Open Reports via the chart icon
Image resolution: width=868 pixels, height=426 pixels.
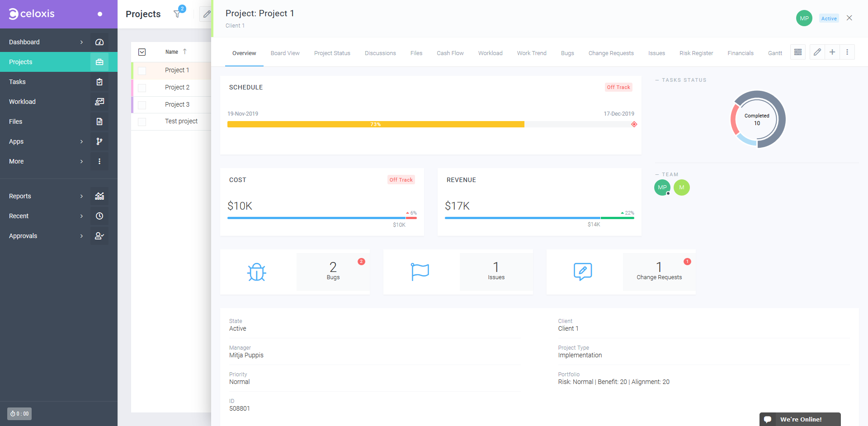pos(99,196)
